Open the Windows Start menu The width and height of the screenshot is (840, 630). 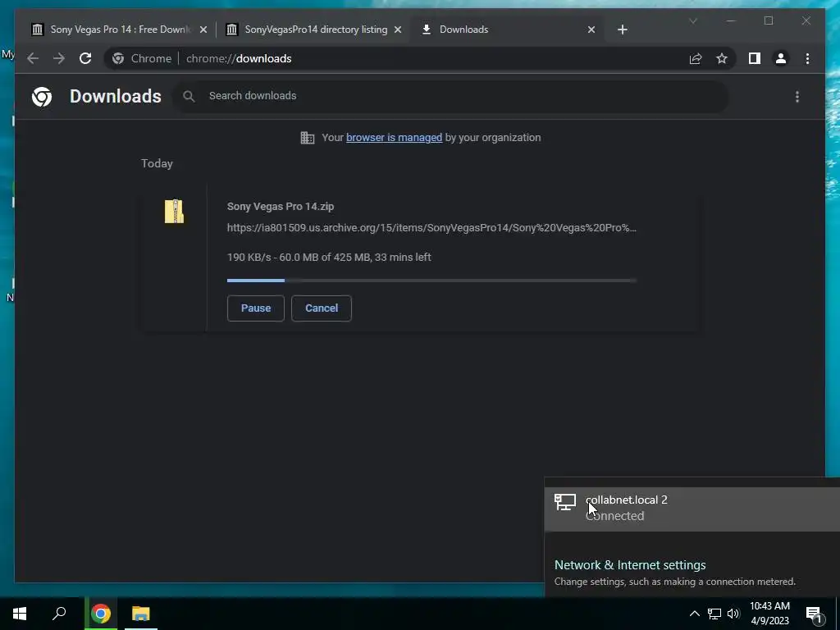pos(20,614)
